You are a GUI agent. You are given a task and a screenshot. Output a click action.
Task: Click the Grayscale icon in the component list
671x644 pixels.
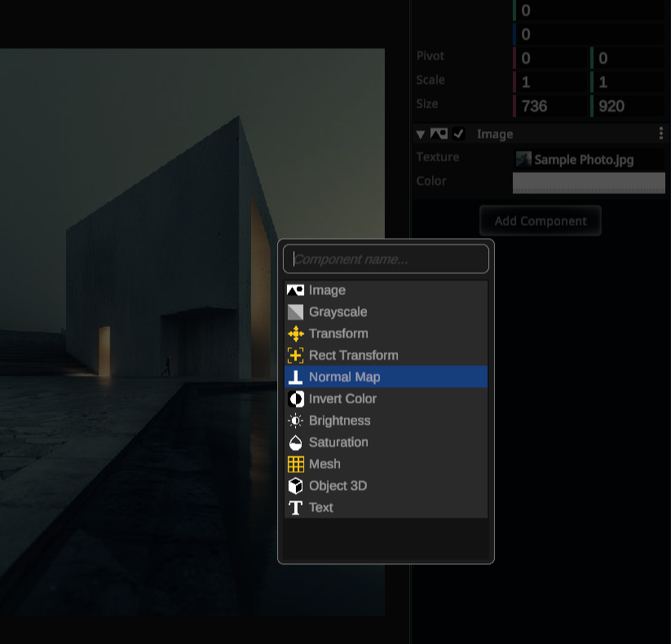[295, 312]
